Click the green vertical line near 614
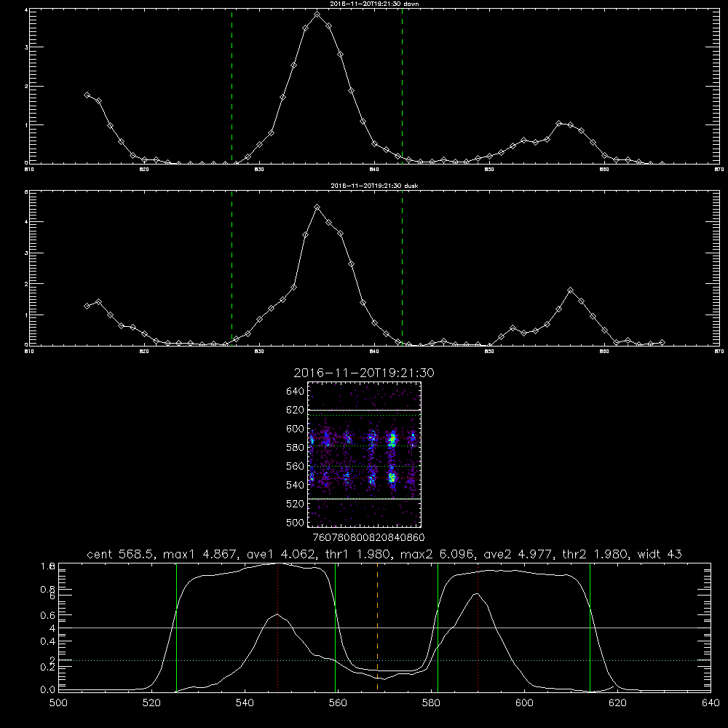 click(x=590, y=628)
